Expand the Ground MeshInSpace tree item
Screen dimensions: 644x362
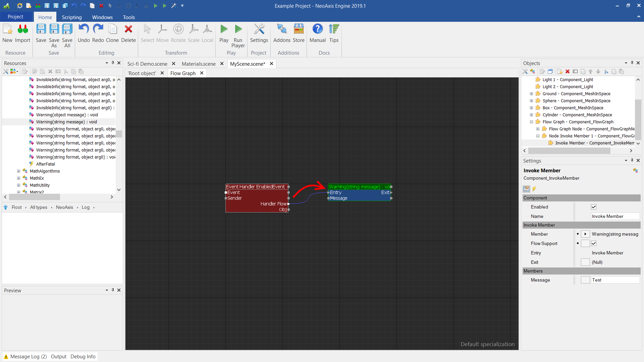click(531, 94)
